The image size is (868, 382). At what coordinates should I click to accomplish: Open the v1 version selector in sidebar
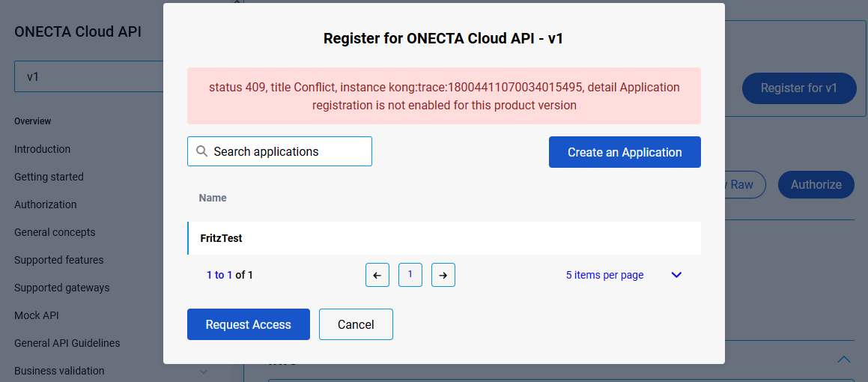[x=88, y=76]
